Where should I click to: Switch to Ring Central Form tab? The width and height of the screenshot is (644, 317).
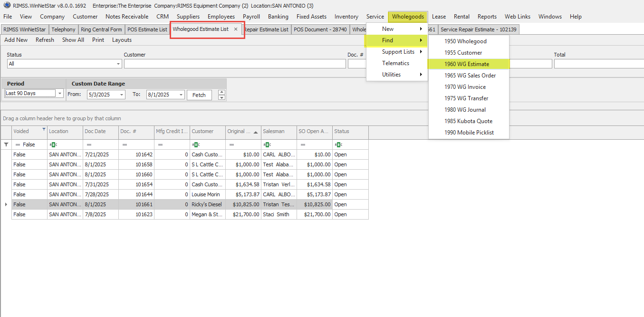pos(101,29)
